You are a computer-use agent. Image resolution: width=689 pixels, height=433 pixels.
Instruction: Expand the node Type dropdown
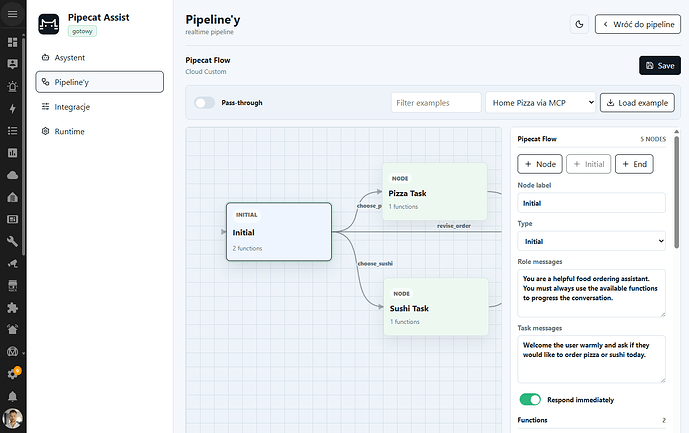[x=591, y=241]
